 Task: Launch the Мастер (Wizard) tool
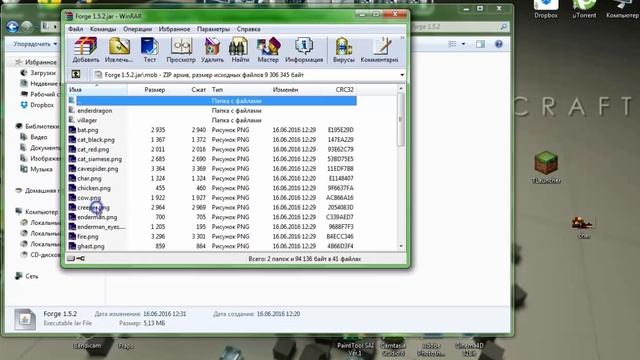(268, 50)
